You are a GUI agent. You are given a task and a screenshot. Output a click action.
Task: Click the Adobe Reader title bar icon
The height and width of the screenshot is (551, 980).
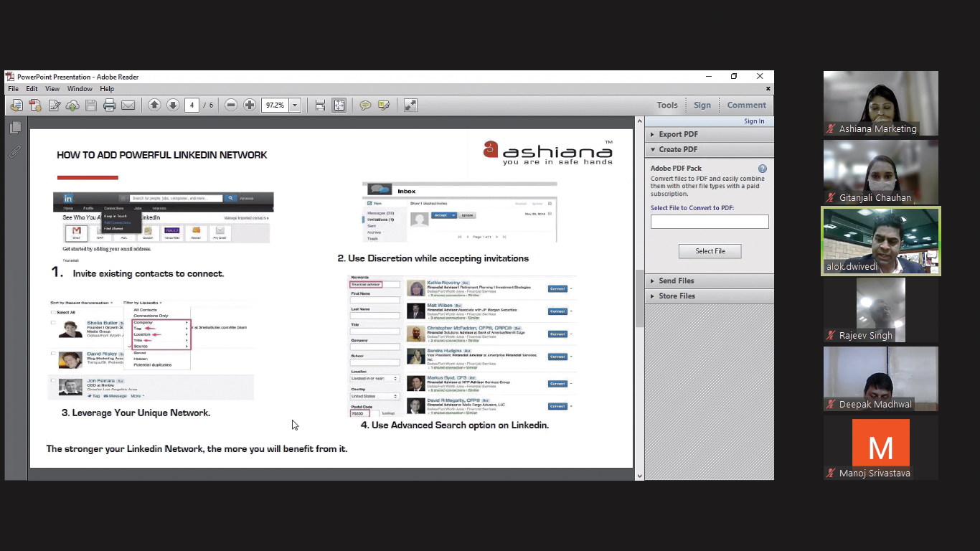click(10, 77)
